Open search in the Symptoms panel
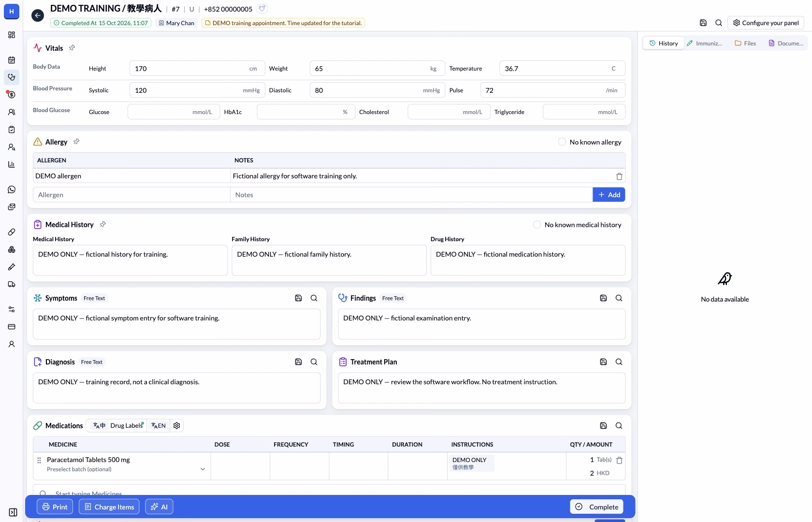This screenshot has width=812, height=522. (x=314, y=298)
